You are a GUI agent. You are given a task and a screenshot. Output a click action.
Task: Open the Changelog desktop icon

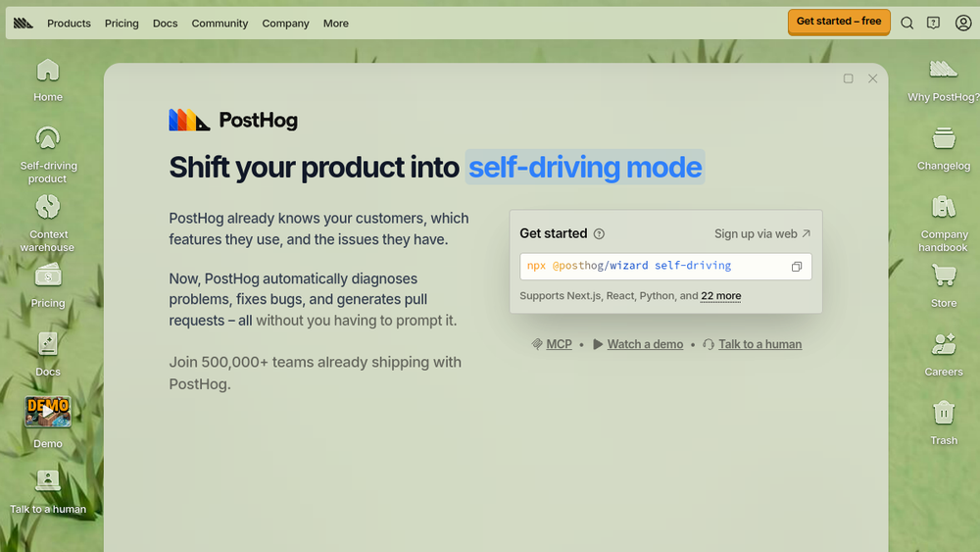point(944,149)
